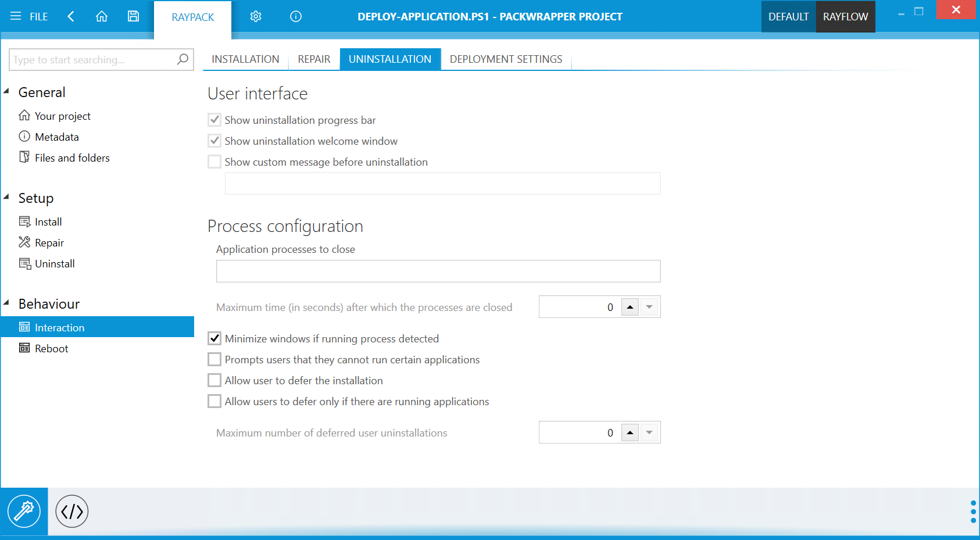Open the Installation tab

245,59
